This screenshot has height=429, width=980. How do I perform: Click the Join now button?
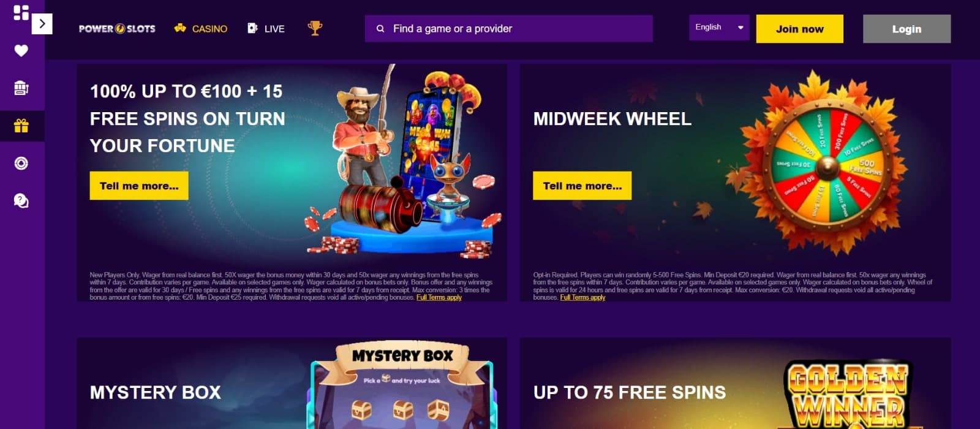coord(799,29)
